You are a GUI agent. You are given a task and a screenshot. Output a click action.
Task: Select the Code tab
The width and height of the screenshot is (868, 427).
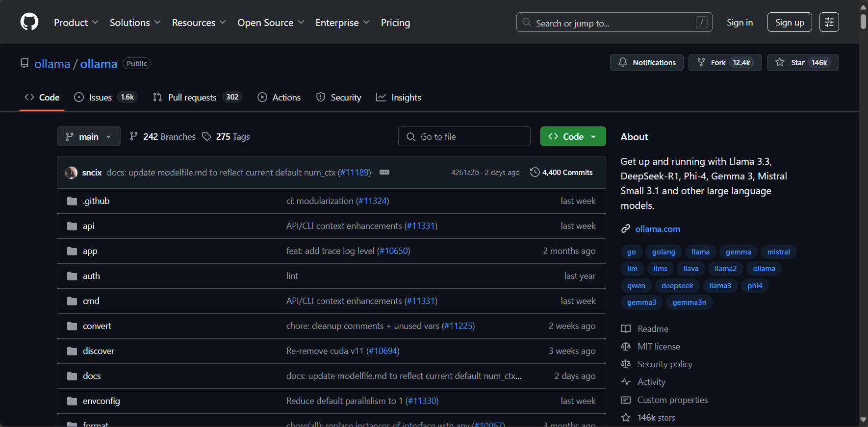[42, 97]
